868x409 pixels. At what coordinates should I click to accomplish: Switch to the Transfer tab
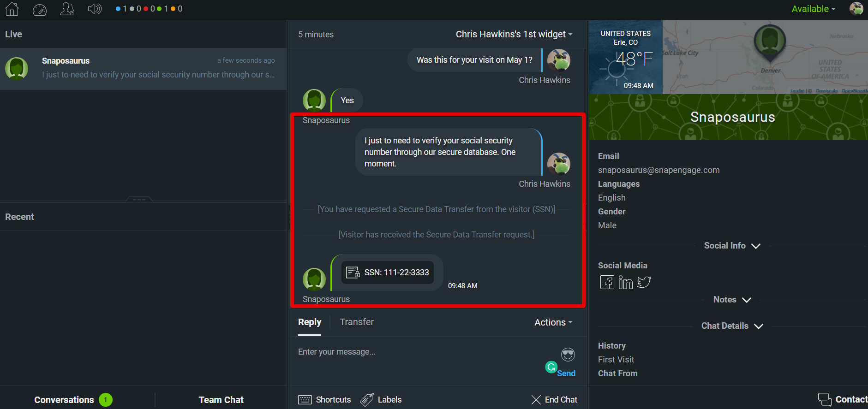[357, 322]
